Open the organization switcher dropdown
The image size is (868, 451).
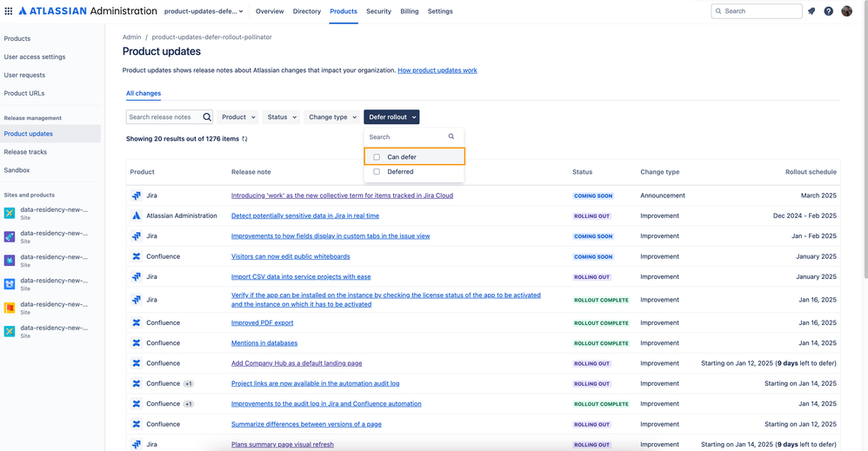click(204, 11)
